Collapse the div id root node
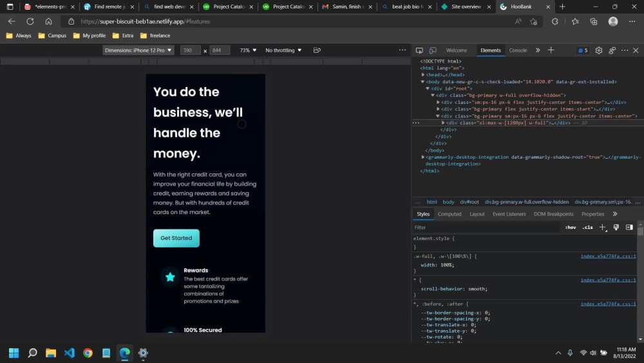Viewport: 644px width, 363px height. pos(428,88)
